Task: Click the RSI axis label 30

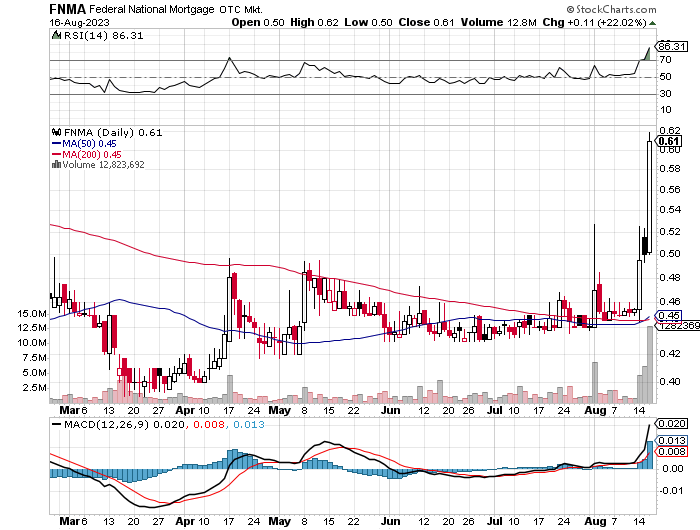Action: [x=665, y=93]
